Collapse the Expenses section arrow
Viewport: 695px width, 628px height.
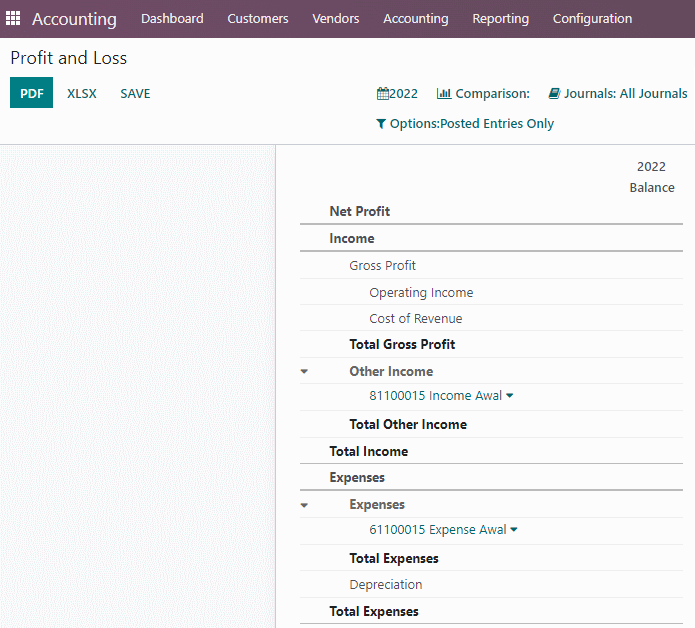[304, 505]
